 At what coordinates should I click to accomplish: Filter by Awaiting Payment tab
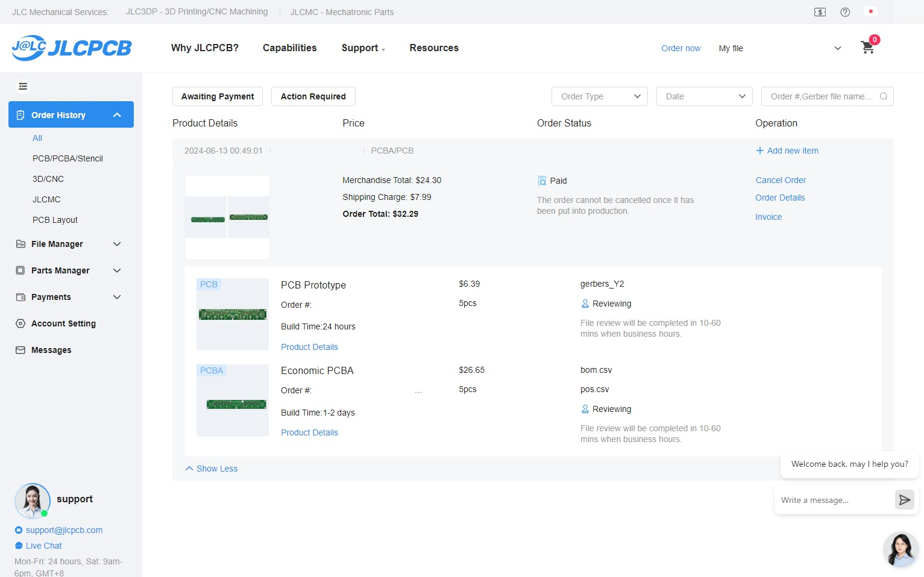[x=218, y=96]
